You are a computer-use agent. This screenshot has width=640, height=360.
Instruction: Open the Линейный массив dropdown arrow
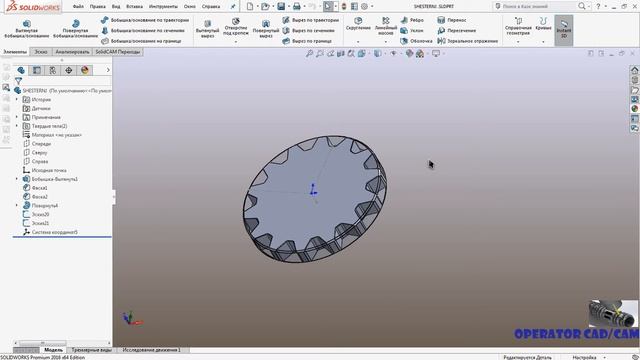point(385,42)
